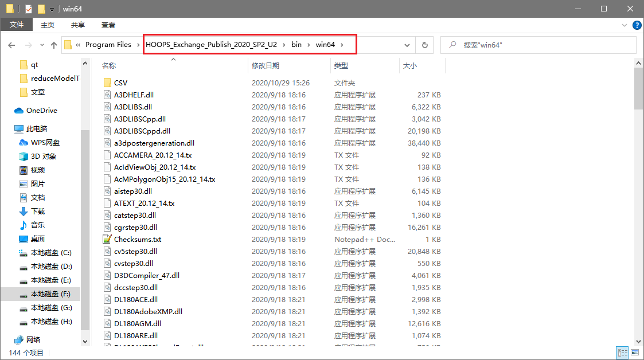644x360 pixels.
Task: Select WPS网盘 icon
Action: (24, 142)
